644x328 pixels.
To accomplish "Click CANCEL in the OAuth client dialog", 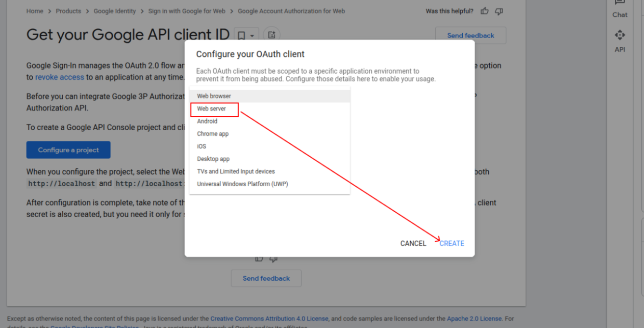I will [413, 244].
